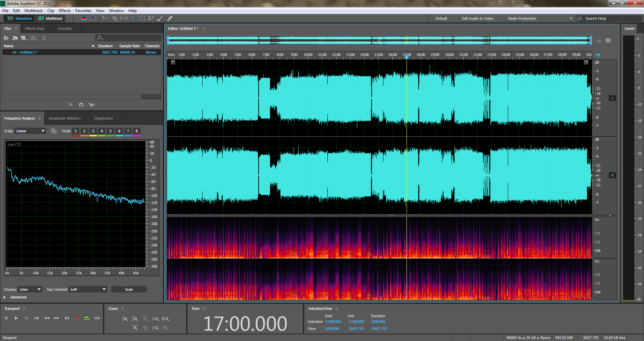The image size is (644, 341).
Task: Toggle green Loop Playback in Transport
Action: [87, 318]
